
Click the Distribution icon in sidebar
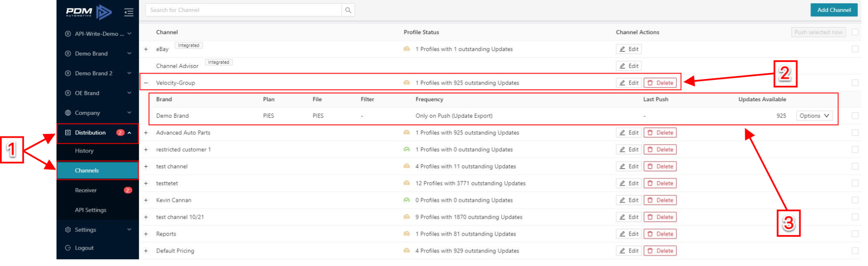click(68, 133)
